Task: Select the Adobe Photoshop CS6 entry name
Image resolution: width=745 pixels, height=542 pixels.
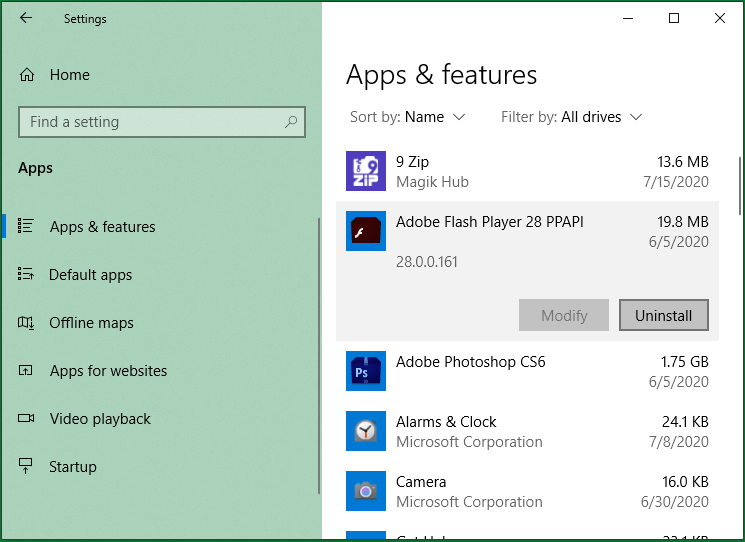Action: click(470, 362)
